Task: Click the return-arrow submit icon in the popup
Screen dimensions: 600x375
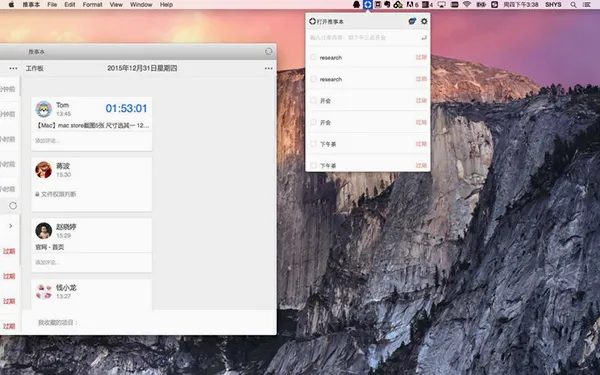Action: (x=424, y=38)
